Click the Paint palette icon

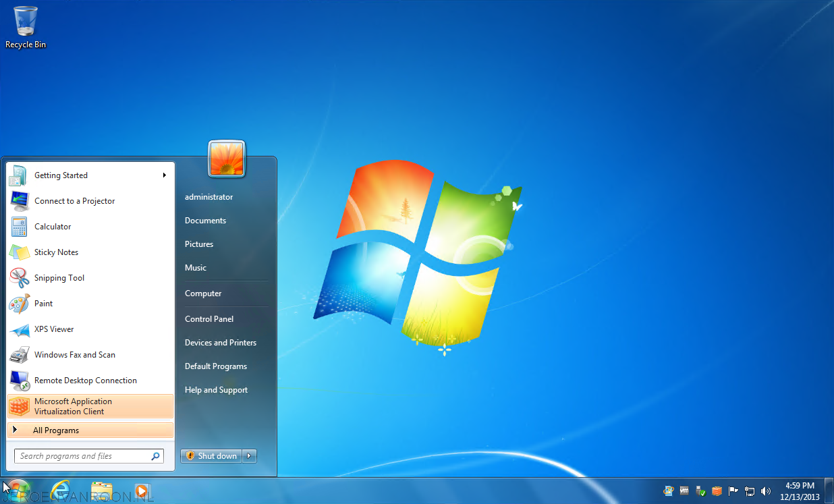tap(19, 304)
